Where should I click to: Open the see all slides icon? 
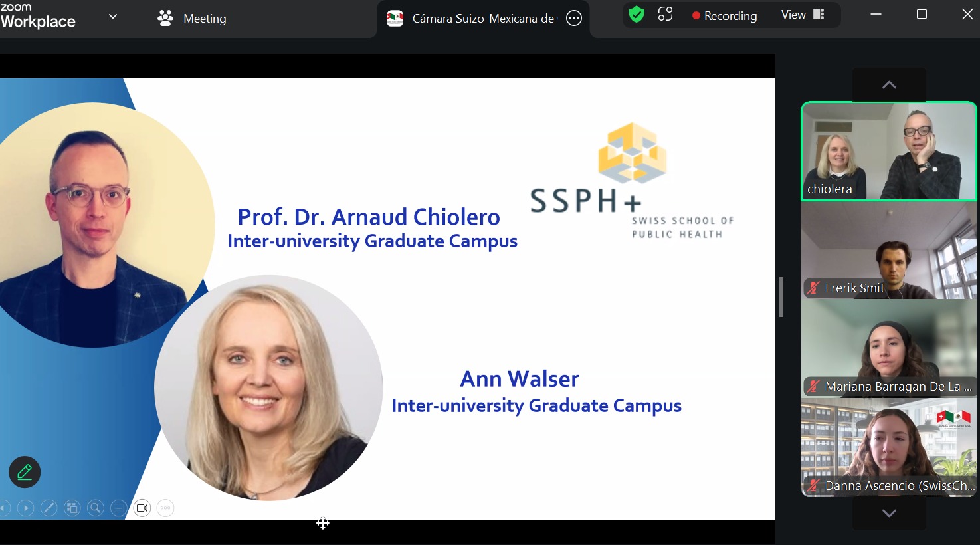pyautogui.click(x=72, y=508)
